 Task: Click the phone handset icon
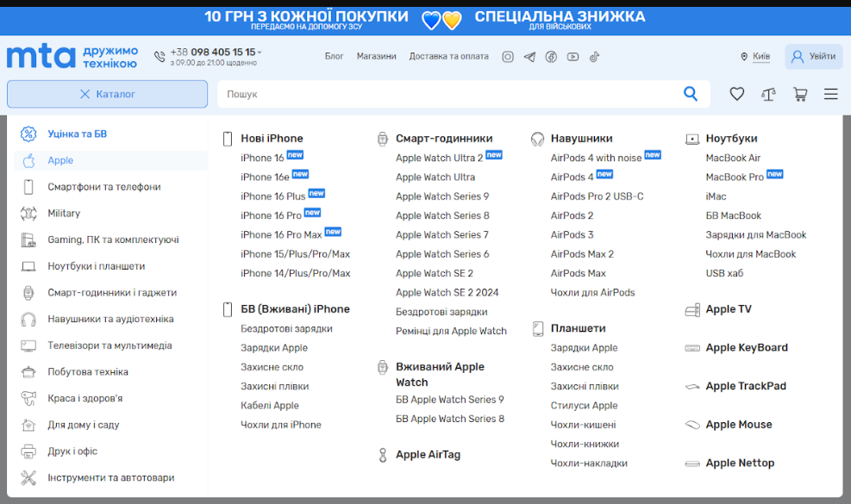[x=160, y=56]
